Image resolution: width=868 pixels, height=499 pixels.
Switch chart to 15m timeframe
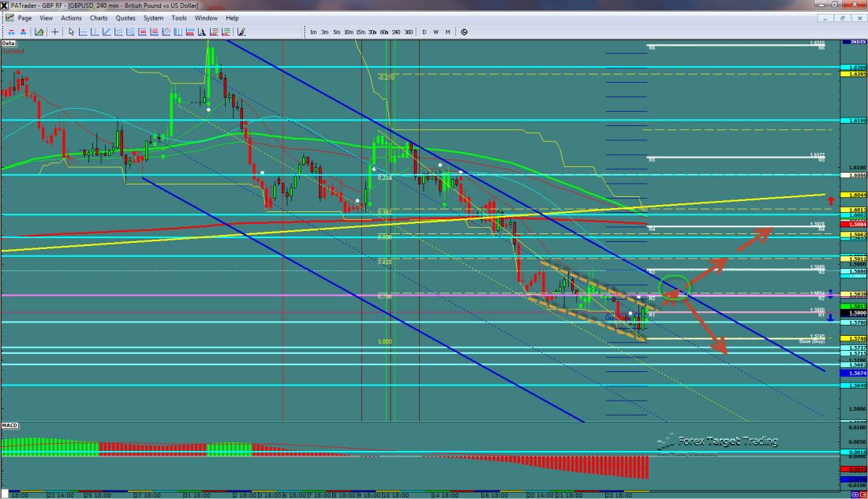pyautogui.click(x=360, y=32)
